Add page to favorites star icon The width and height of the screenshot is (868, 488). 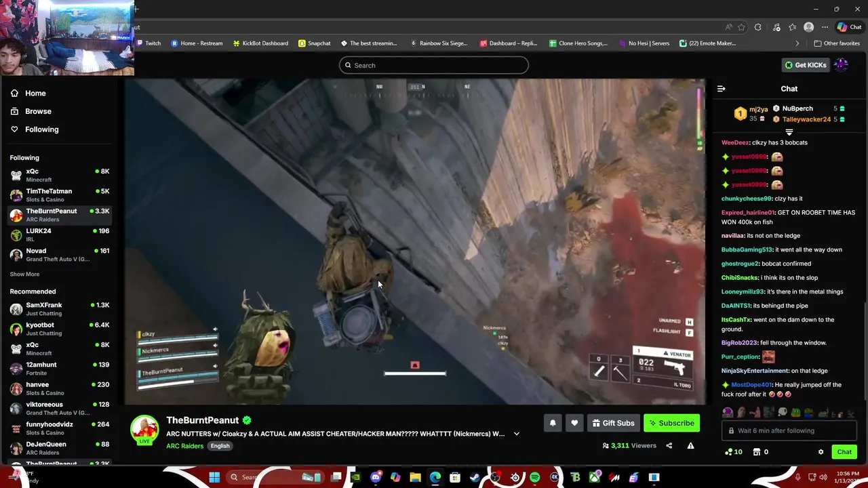point(741,27)
